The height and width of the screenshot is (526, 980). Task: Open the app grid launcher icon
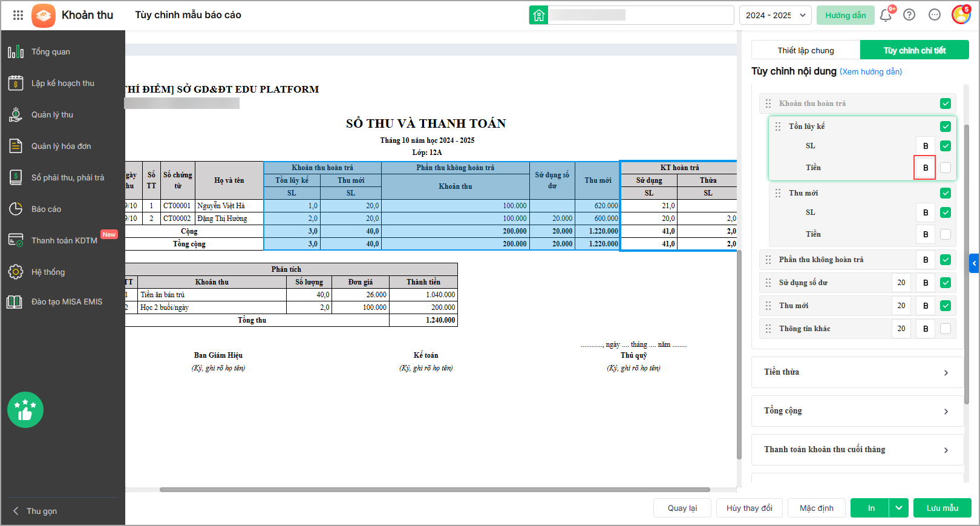[x=18, y=15]
